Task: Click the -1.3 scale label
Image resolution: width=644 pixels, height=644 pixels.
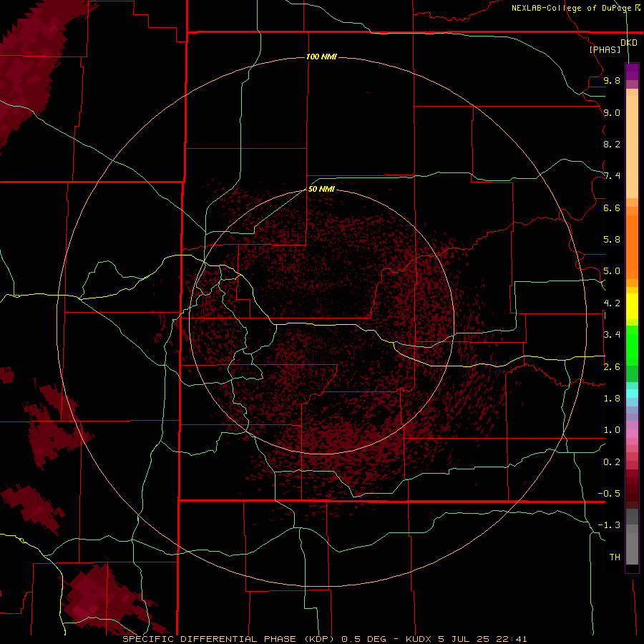Action: click(x=609, y=525)
